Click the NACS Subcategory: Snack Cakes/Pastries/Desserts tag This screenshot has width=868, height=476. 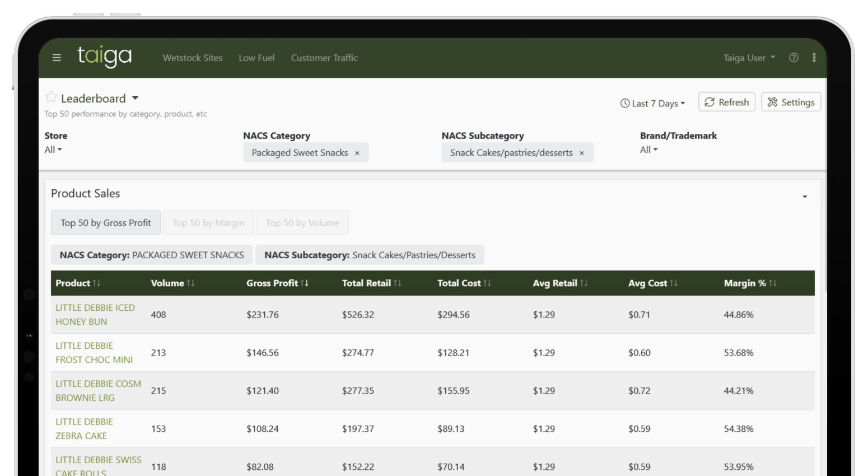pos(370,255)
